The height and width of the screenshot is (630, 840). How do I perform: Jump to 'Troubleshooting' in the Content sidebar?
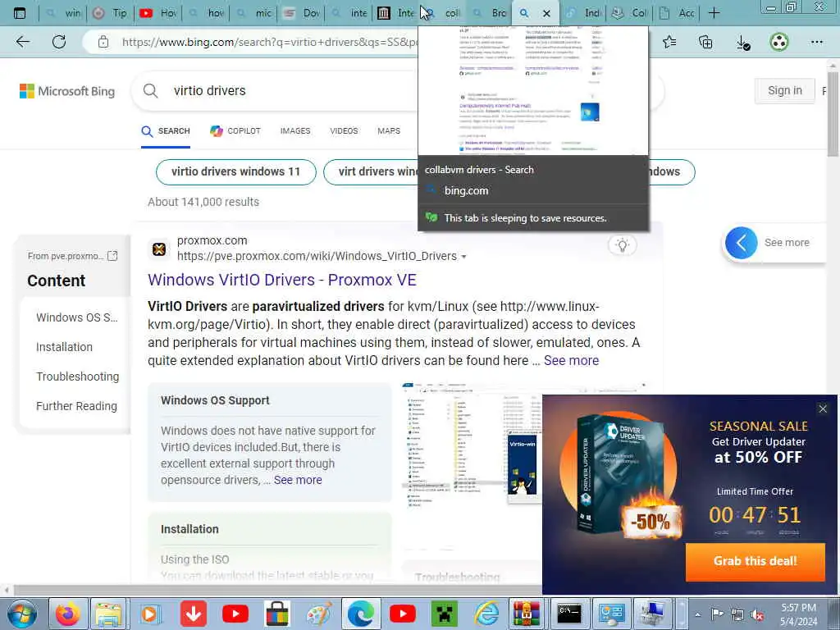[78, 376]
